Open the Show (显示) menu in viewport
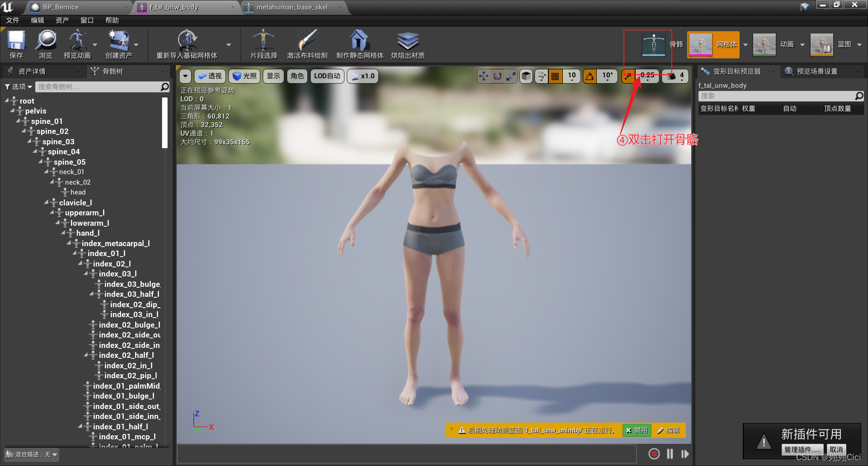The height and width of the screenshot is (466, 868). coord(273,76)
